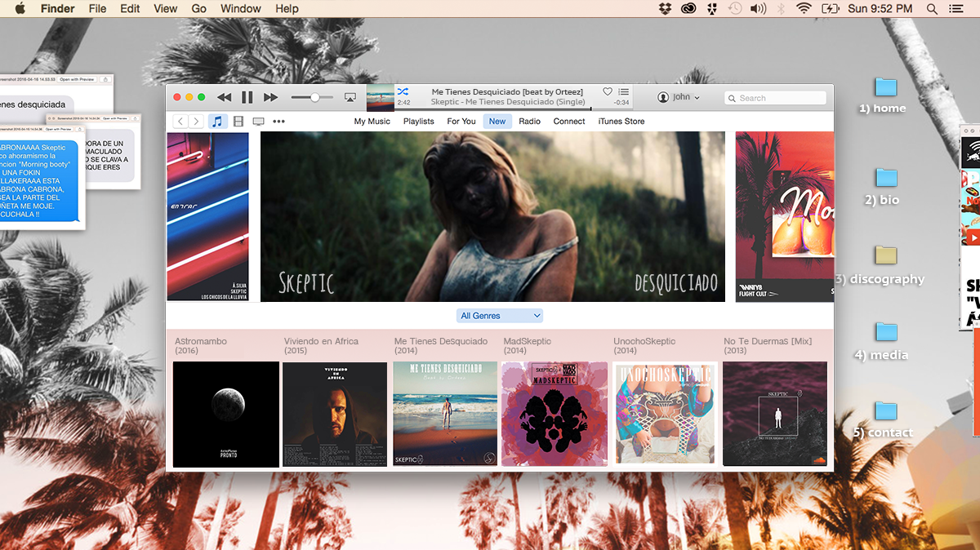Open the MadSkeptic album cover
Screen dimensions: 980x550
pyautogui.click(x=555, y=415)
